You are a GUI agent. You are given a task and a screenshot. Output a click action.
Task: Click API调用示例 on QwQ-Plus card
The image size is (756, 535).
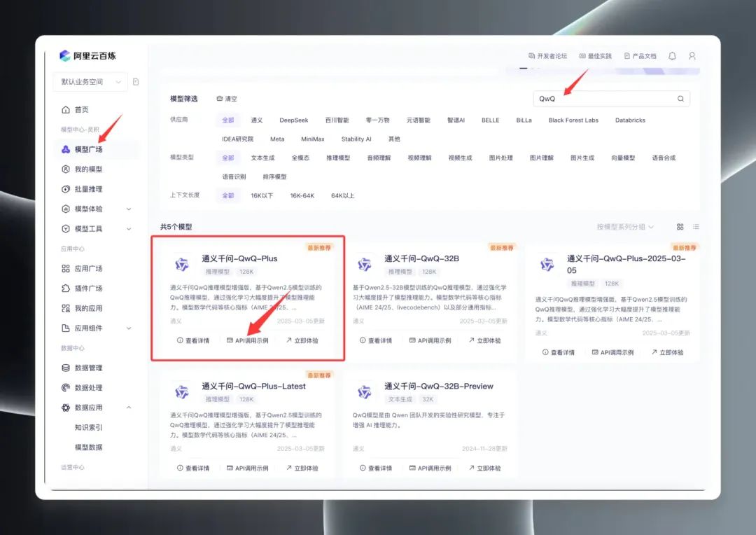point(247,340)
